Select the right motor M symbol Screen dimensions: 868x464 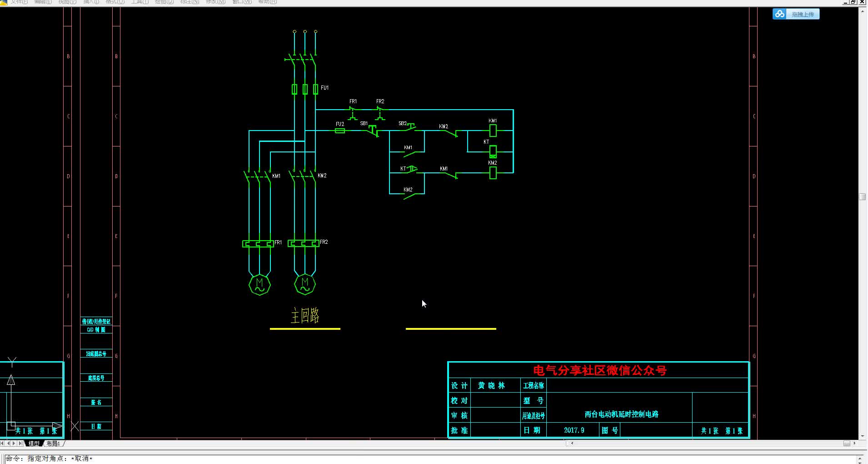click(x=305, y=284)
